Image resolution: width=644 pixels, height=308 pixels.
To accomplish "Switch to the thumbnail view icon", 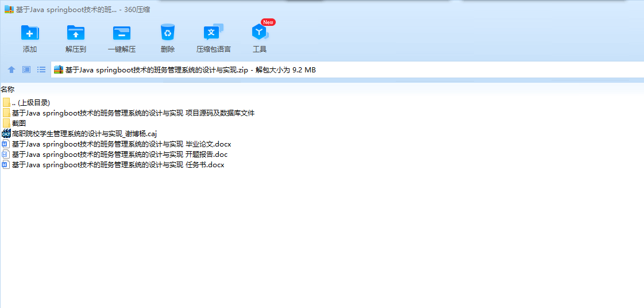I will tap(26, 70).
